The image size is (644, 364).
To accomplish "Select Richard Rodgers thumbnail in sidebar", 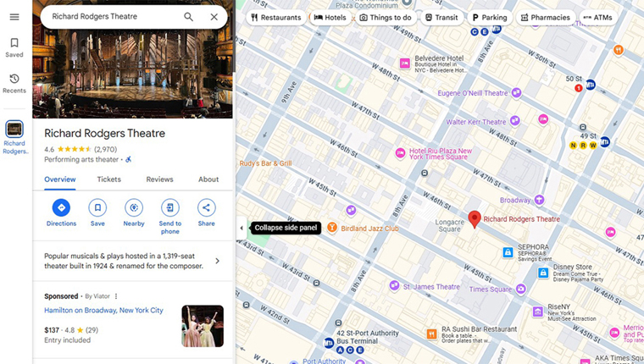I will pyautogui.click(x=14, y=130).
